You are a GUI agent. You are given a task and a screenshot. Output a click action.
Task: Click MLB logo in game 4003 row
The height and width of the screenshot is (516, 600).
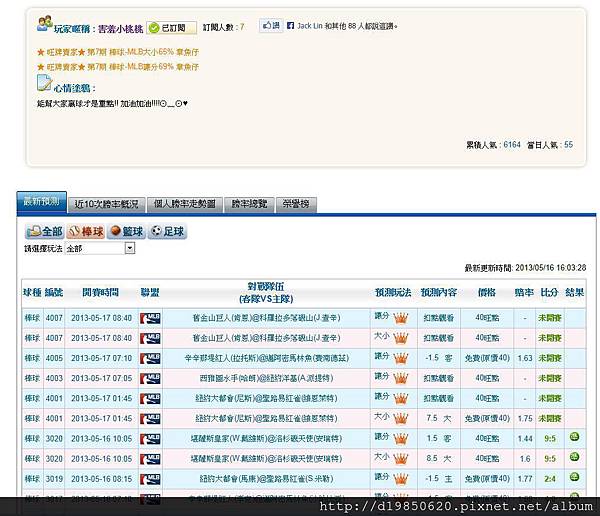(150, 379)
